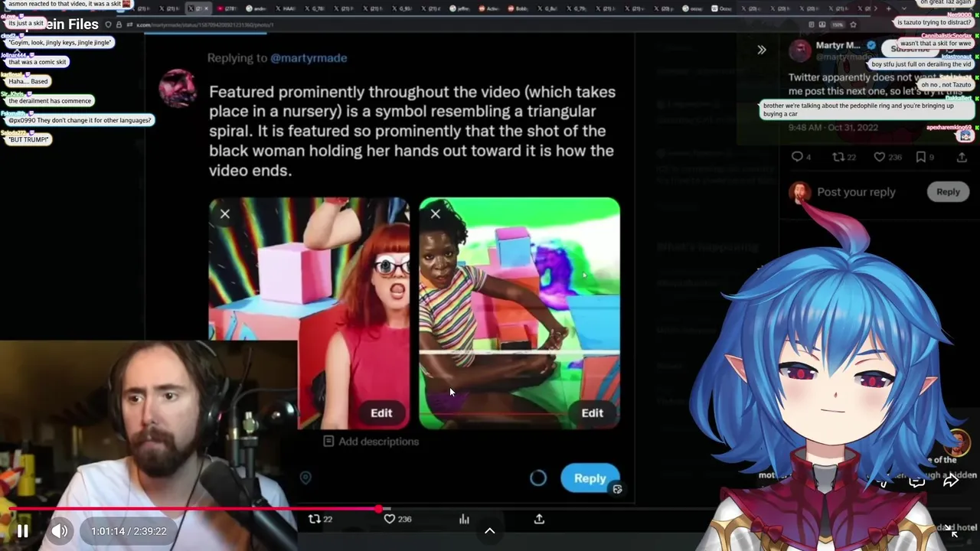Remove the striped-shirt woman image with X

click(436, 214)
